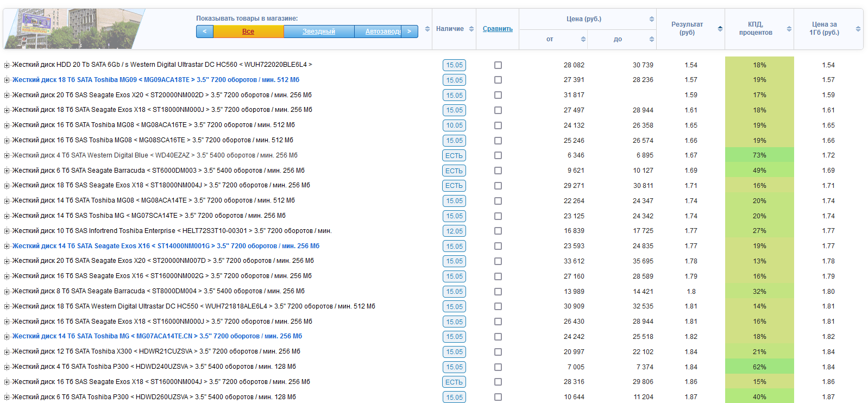Click ЕСТЬ badge for Exos X18 ST16000NM004J

pos(454,382)
